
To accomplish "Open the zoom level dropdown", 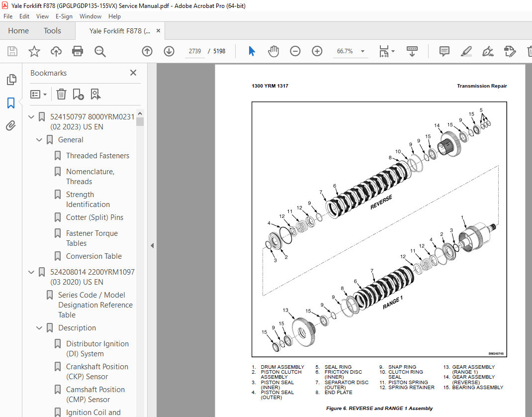I will pyautogui.click(x=362, y=51).
